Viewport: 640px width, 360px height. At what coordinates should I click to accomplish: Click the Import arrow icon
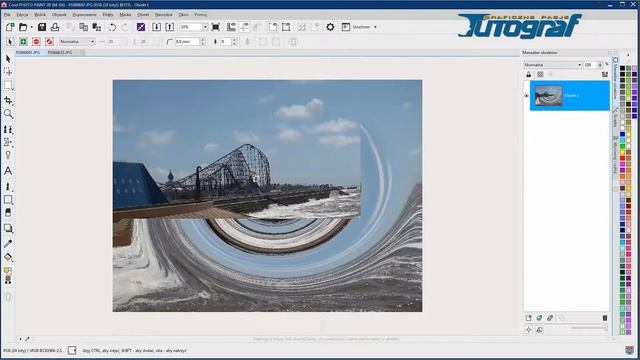coord(156,27)
